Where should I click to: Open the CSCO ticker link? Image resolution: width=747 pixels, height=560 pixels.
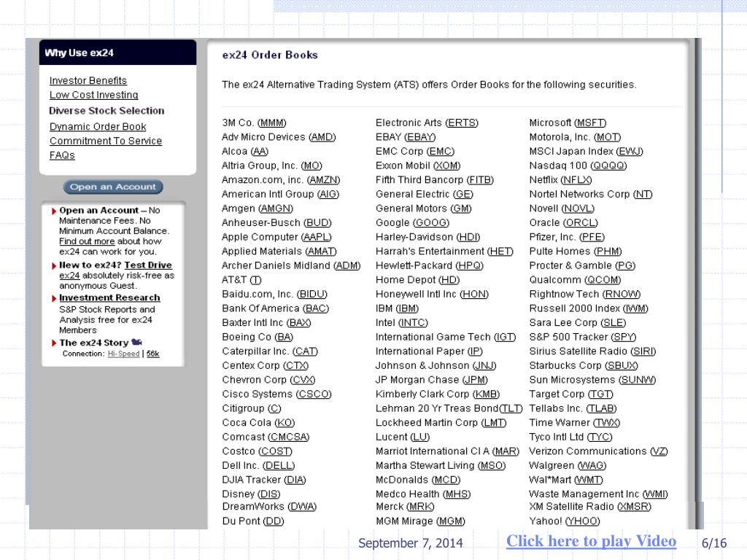tap(314, 394)
